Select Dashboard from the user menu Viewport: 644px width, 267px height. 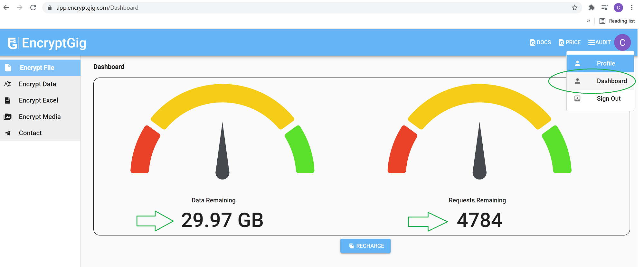(600, 81)
